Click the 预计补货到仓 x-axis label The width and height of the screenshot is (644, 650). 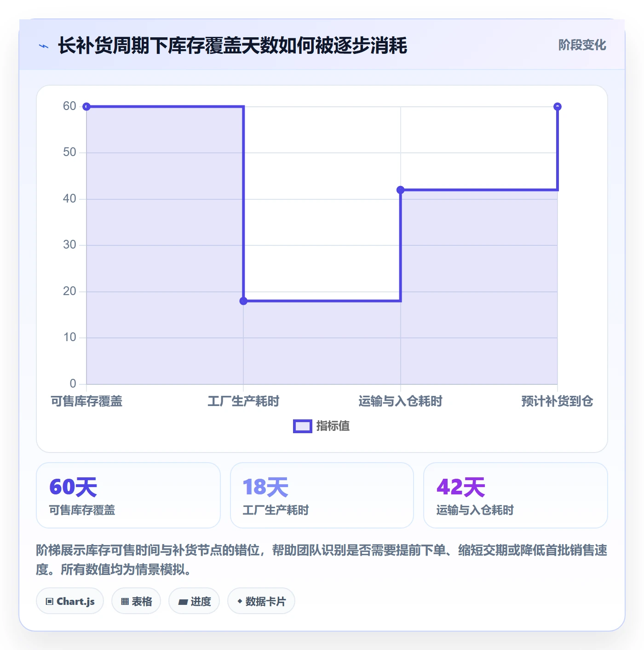(x=558, y=401)
